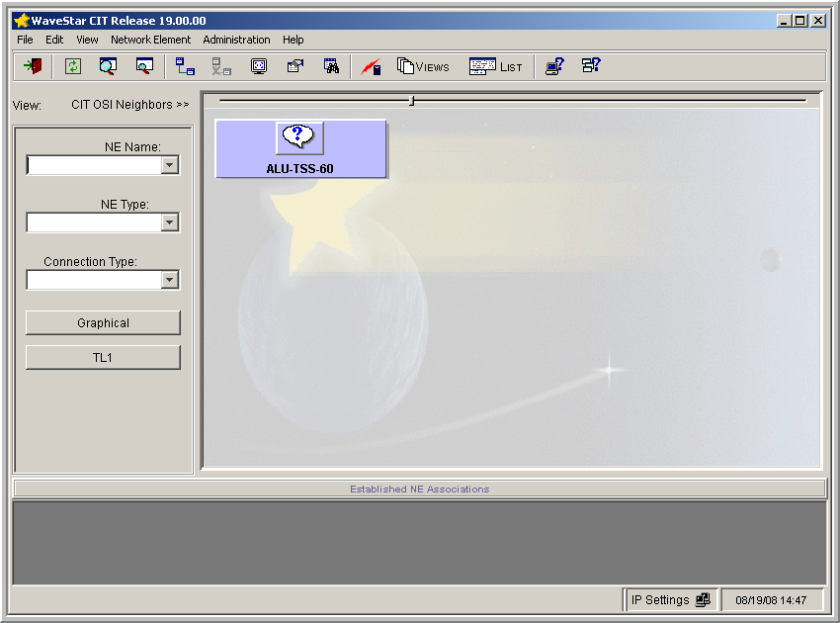Maximize the WaveStar CIT window
The height and width of the screenshot is (623, 840).
pyautogui.click(x=799, y=21)
